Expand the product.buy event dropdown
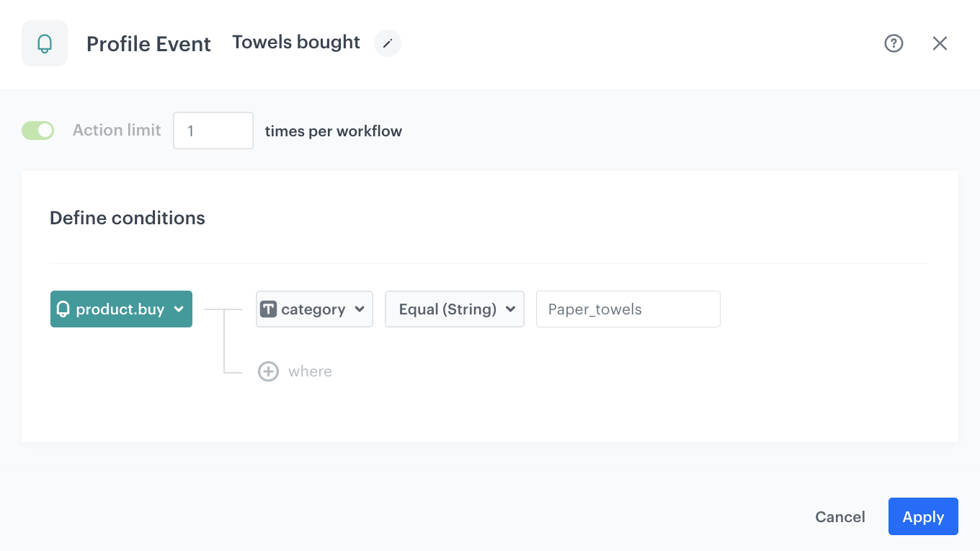Image resolution: width=980 pixels, height=551 pixels. click(x=179, y=309)
